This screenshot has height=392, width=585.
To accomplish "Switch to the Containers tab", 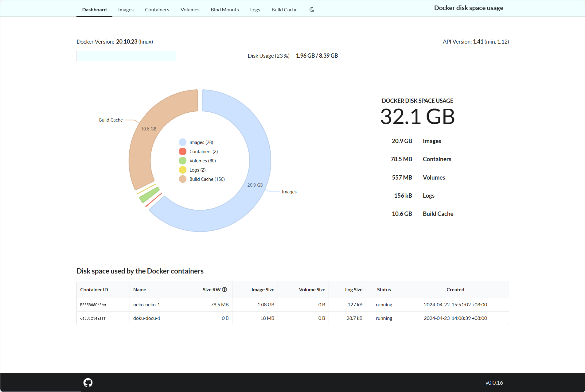I will pyautogui.click(x=157, y=10).
